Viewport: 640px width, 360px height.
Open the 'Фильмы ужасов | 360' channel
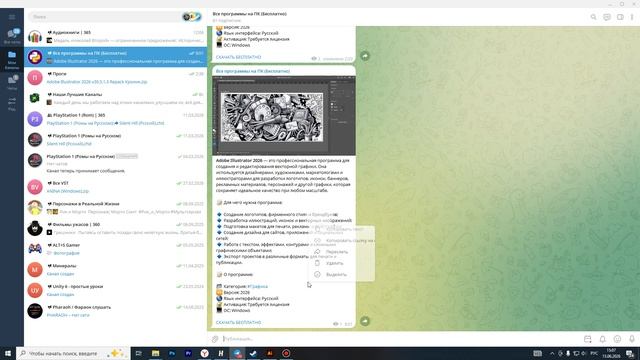(116, 228)
